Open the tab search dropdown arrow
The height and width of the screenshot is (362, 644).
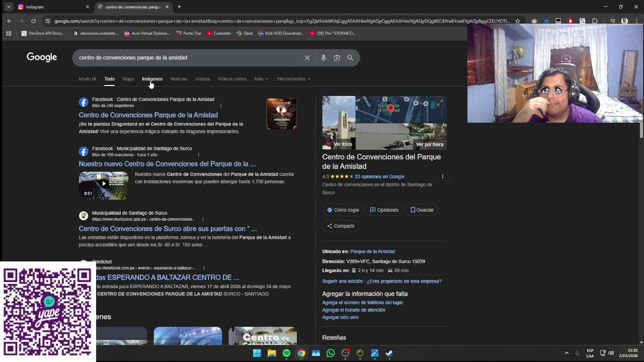tap(9, 7)
